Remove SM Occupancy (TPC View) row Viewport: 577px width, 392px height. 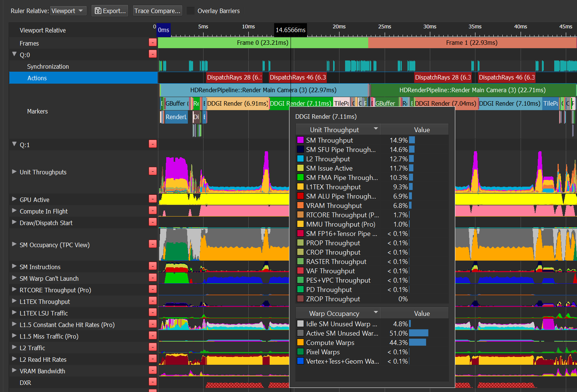(x=153, y=244)
